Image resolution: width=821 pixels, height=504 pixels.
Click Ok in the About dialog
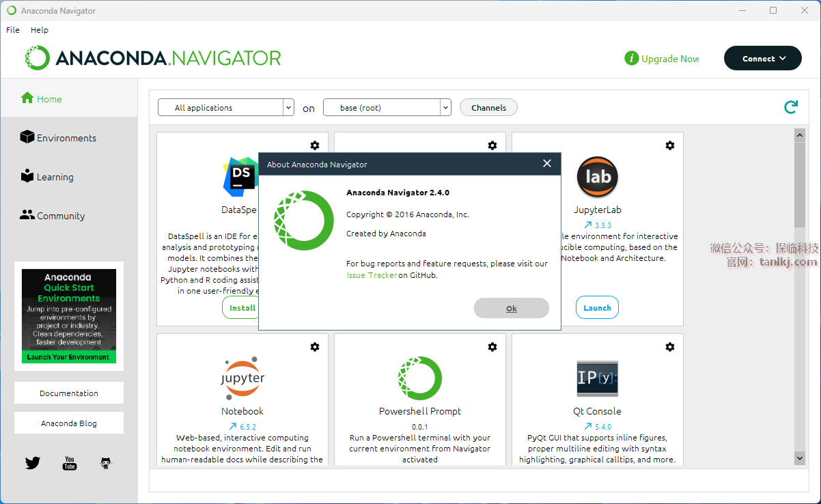click(512, 308)
